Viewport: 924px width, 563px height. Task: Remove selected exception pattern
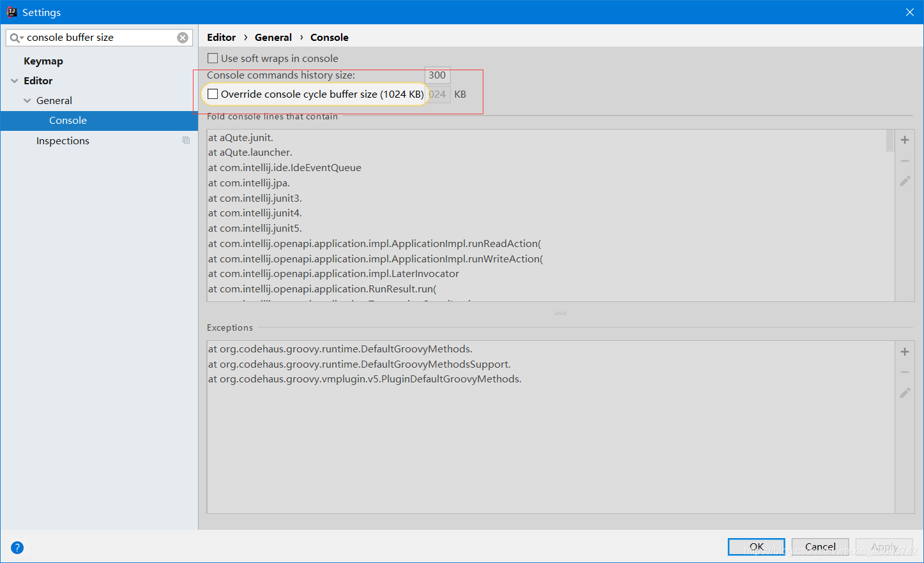pyautogui.click(x=905, y=372)
